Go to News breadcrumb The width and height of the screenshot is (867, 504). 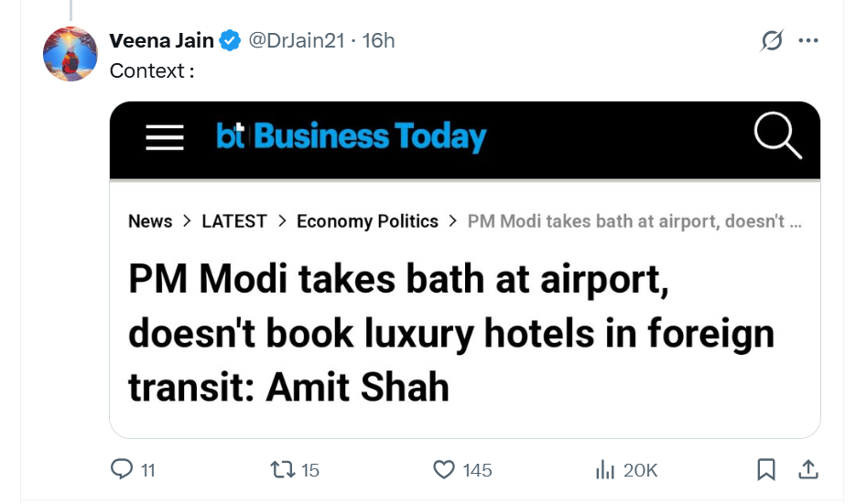point(150,221)
